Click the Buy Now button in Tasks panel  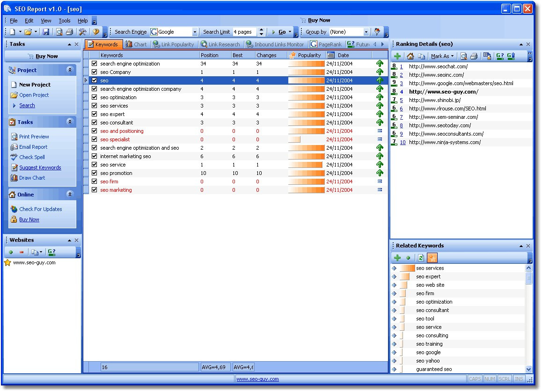click(x=43, y=56)
